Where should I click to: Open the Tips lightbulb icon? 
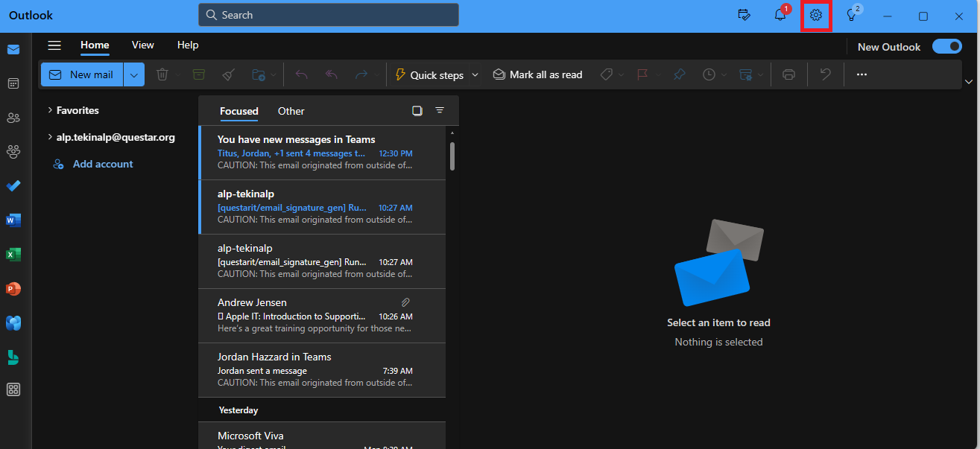coord(852,15)
